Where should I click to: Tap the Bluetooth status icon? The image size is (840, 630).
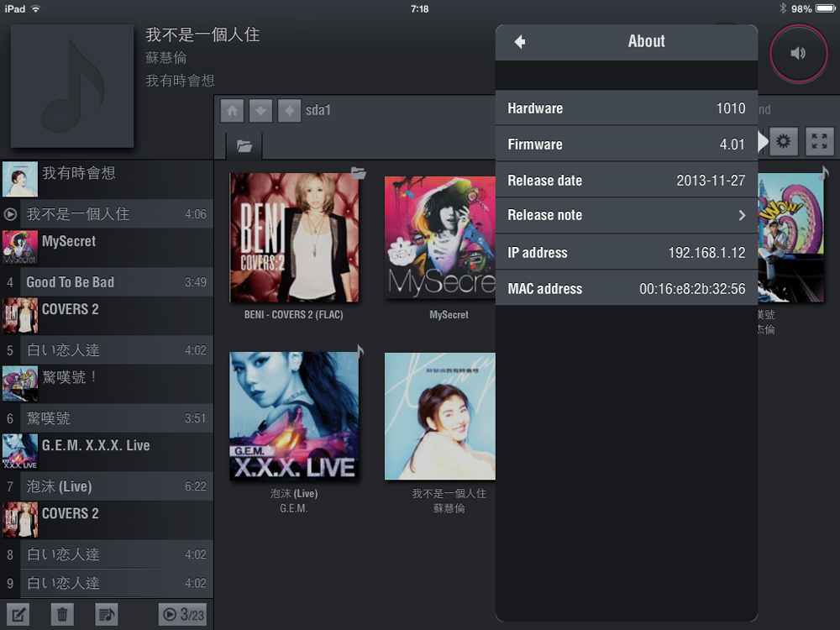783,8
